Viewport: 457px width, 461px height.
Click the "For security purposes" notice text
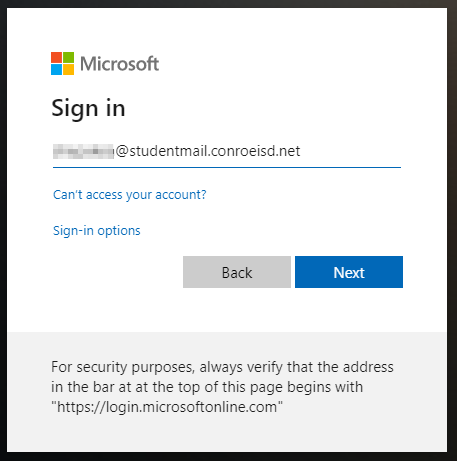pos(222,387)
